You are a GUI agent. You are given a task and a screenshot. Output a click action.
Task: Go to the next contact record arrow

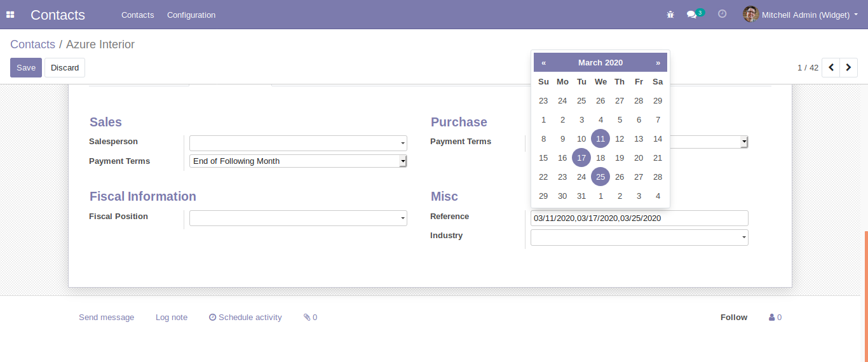coord(848,67)
